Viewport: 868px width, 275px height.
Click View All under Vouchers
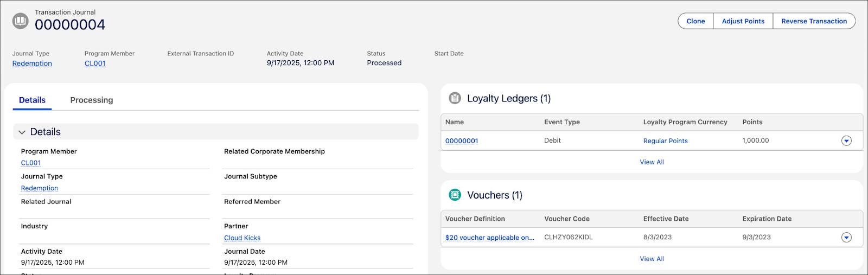click(x=652, y=259)
